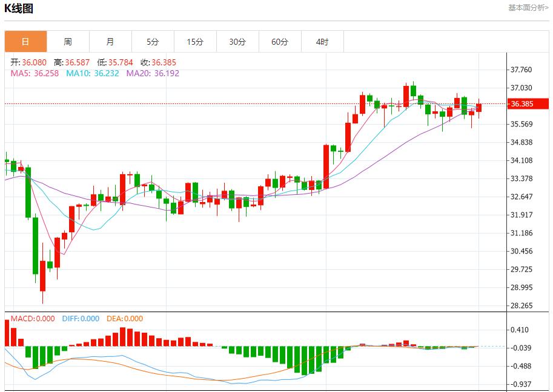553x392 pixels.
Task: Open the 15分 interval tab
Action: pyautogui.click(x=195, y=42)
